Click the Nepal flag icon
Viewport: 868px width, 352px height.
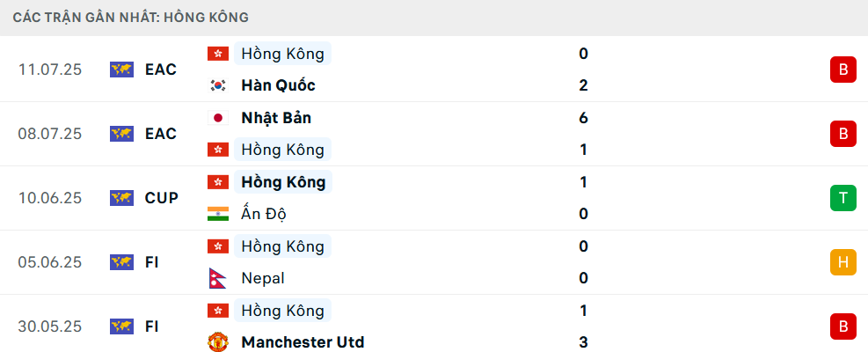[217, 278]
